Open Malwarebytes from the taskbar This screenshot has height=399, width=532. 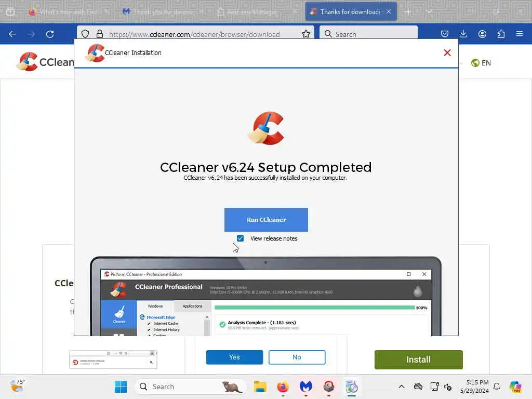[x=305, y=387]
